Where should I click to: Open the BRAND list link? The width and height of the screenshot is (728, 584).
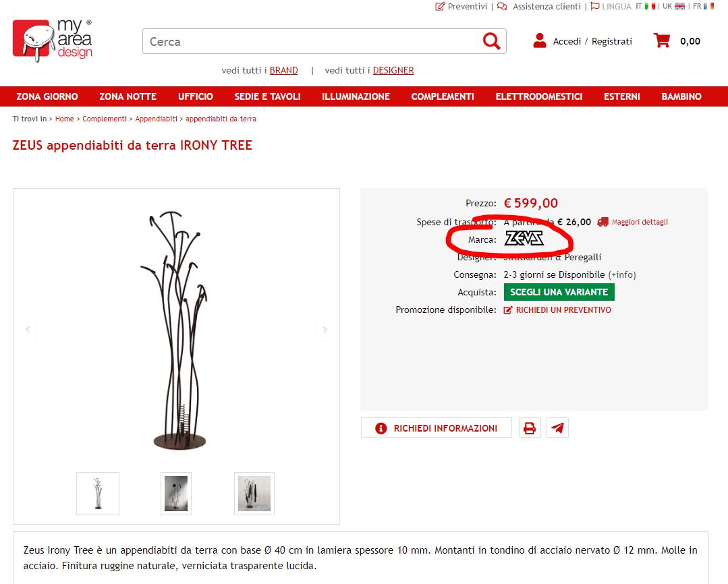click(x=283, y=71)
